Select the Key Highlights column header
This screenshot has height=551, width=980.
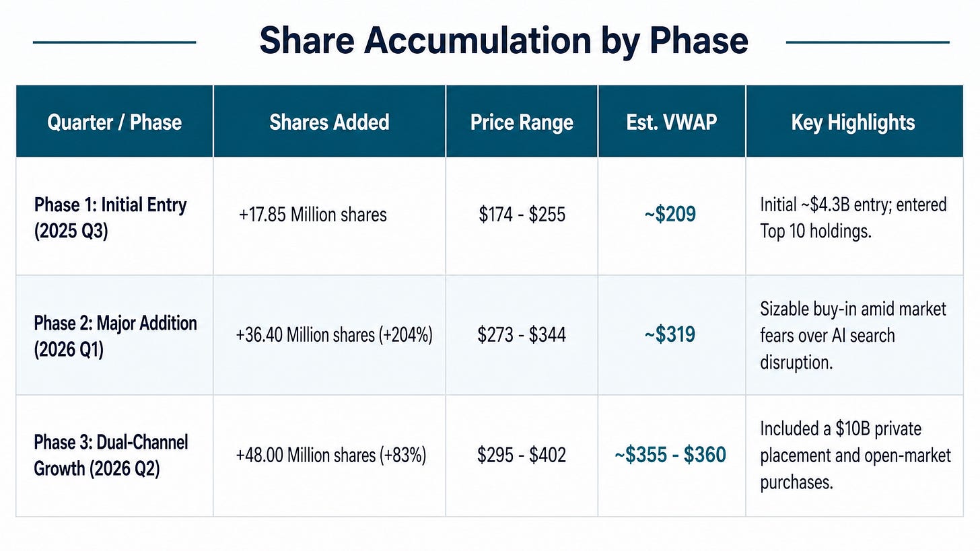point(853,122)
